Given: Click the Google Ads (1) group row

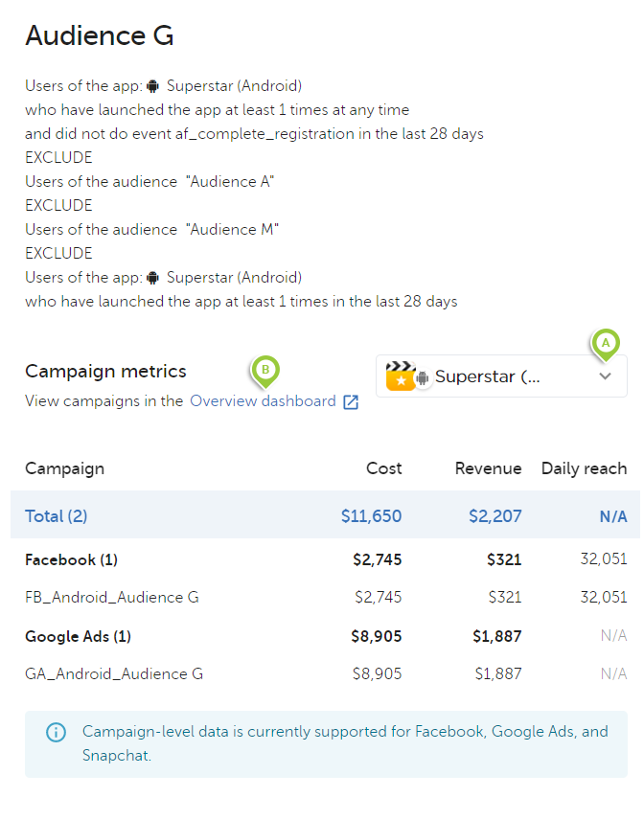Looking at the screenshot, I should [78, 636].
